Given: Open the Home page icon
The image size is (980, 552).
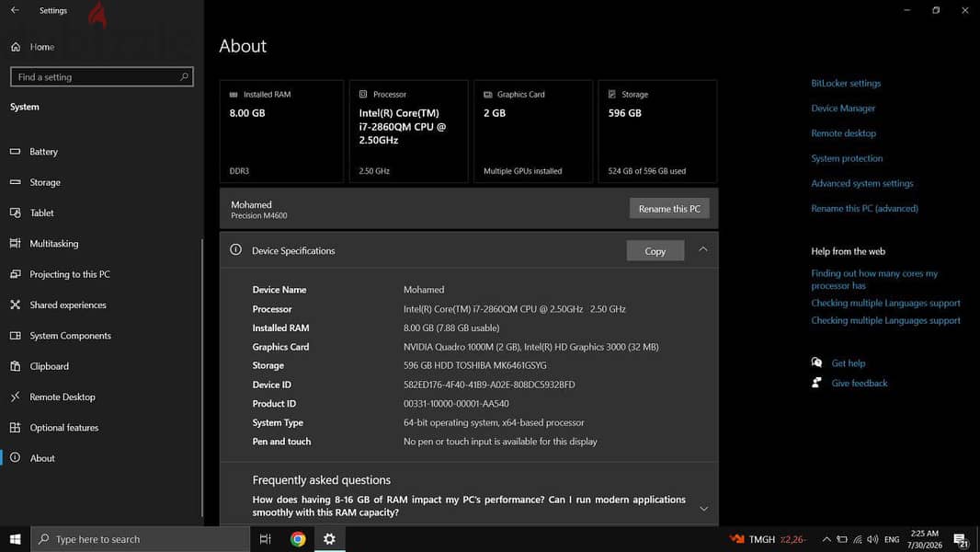Looking at the screenshot, I should click(16, 47).
